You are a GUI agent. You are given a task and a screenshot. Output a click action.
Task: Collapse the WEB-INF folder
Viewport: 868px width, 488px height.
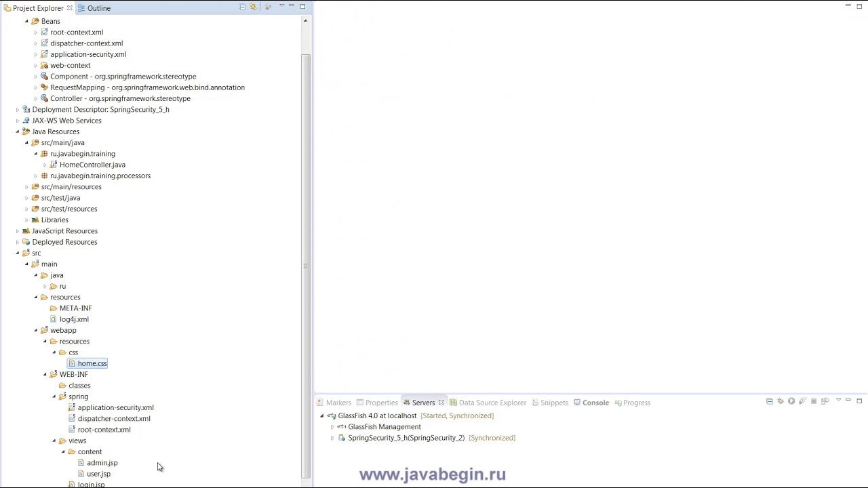[x=45, y=375]
